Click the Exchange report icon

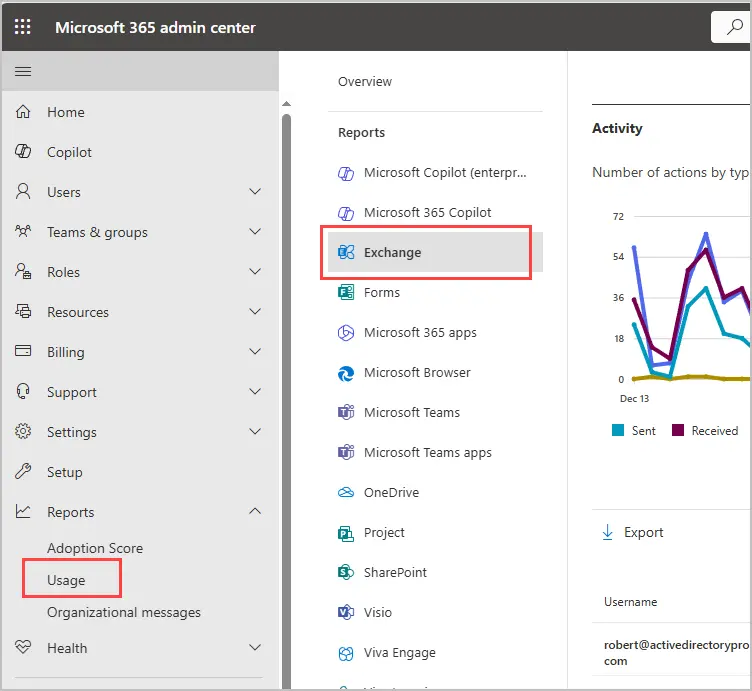[346, 252]
